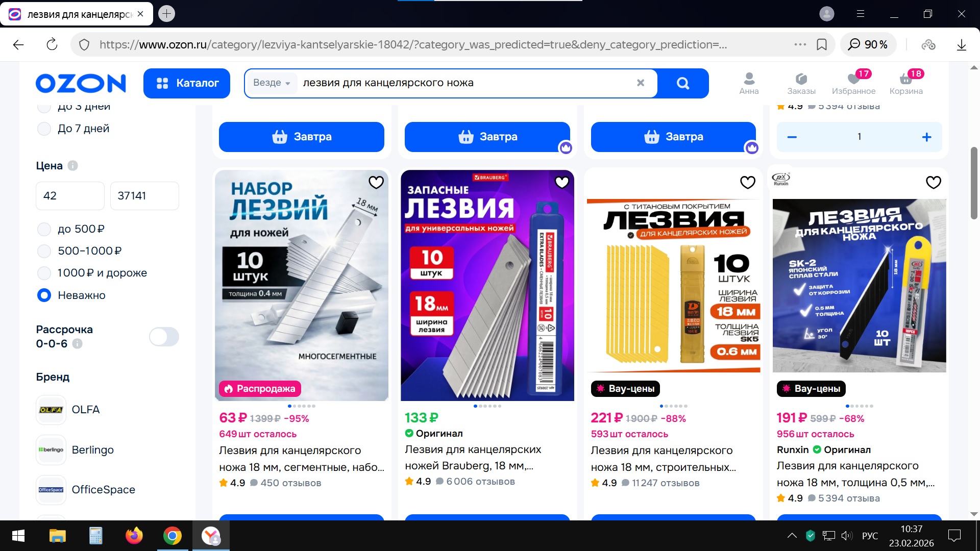Open the Анна profile icon

(749, 79)
